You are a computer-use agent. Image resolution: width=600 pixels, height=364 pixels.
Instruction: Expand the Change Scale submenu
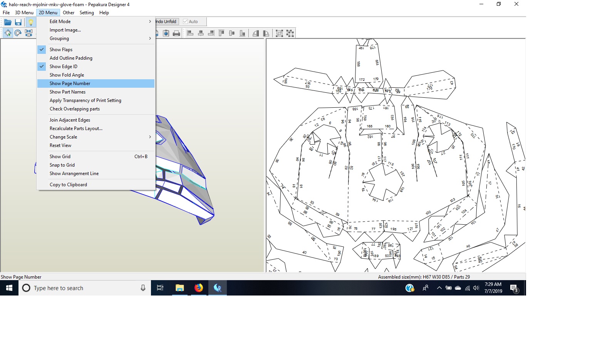[x=96, y=137]
